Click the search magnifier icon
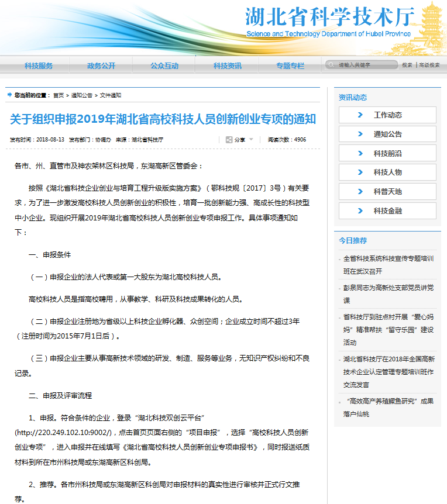The width and height of the screenshot is (447, 504). click(x=331, y=65)
